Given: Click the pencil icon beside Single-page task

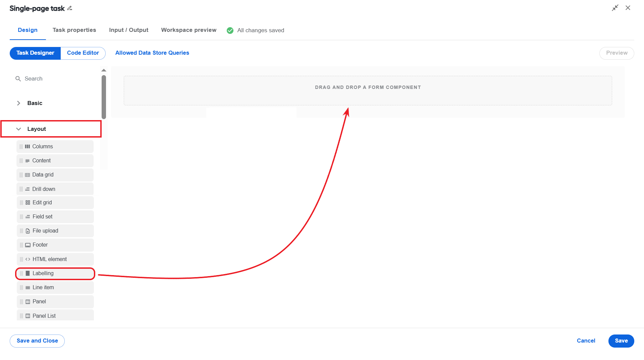Looking at the screenshot, I should 70,8.
